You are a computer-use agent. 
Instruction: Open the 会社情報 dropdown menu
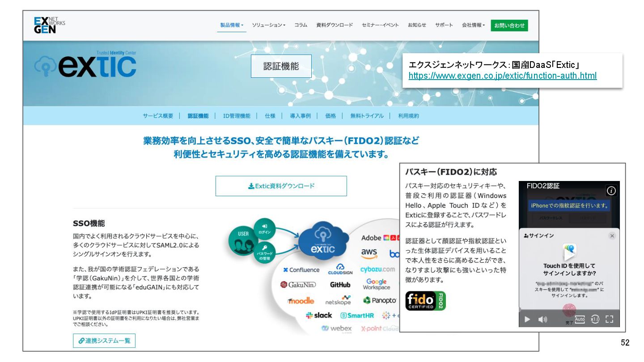[x=473, y=25]
